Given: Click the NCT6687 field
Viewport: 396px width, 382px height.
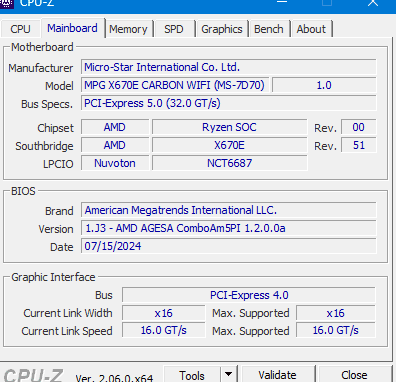Looking at the screenshot, I should click(230, 163).
